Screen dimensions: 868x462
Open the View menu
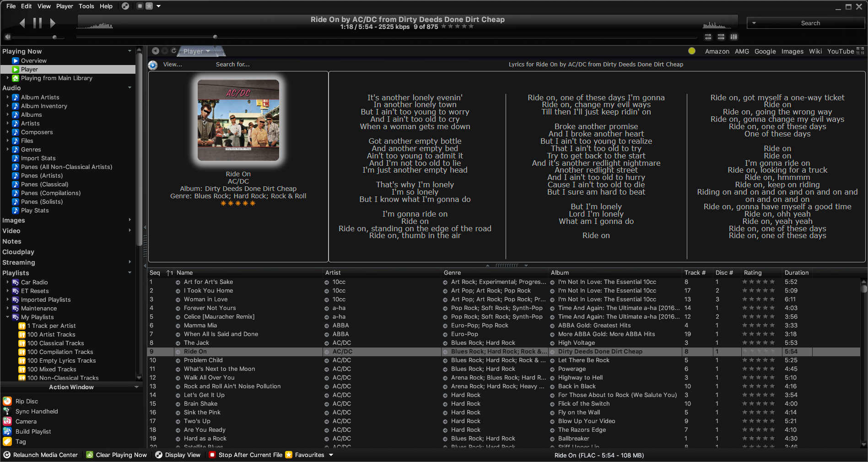click(44, 6)
